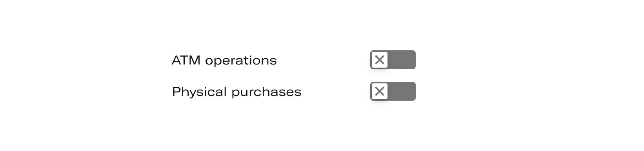Tap the cross mark beside ATM operations
Image resolution: width=644 pixels, height=151 pixels.
379,60
